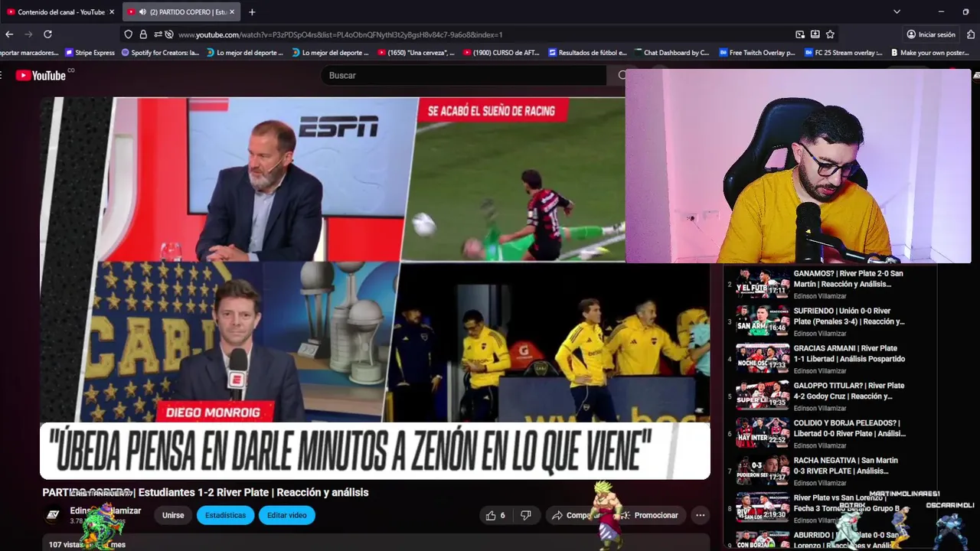Open the '(1650) "Una cerveza"' bookmark
980x551 pixels.
point(416,53)
